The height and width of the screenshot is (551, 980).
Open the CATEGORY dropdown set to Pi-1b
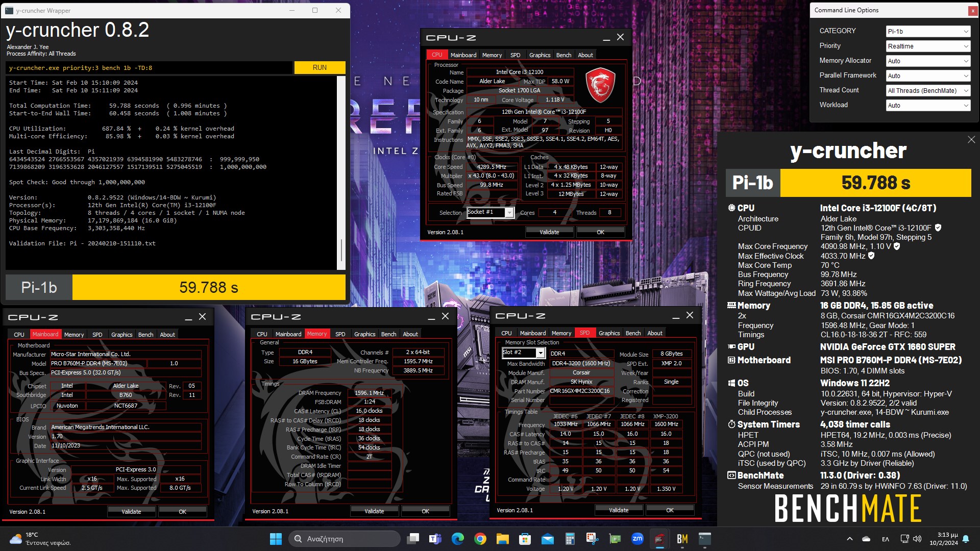928,31
